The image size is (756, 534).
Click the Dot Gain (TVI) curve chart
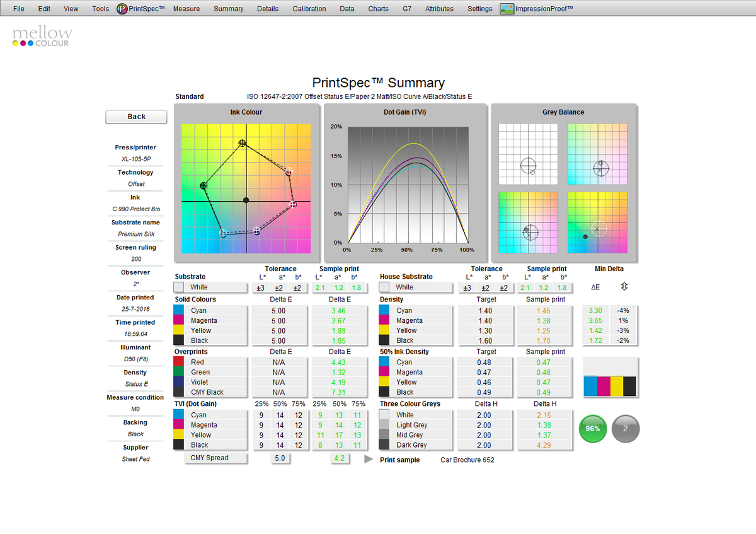click(408, 184)
